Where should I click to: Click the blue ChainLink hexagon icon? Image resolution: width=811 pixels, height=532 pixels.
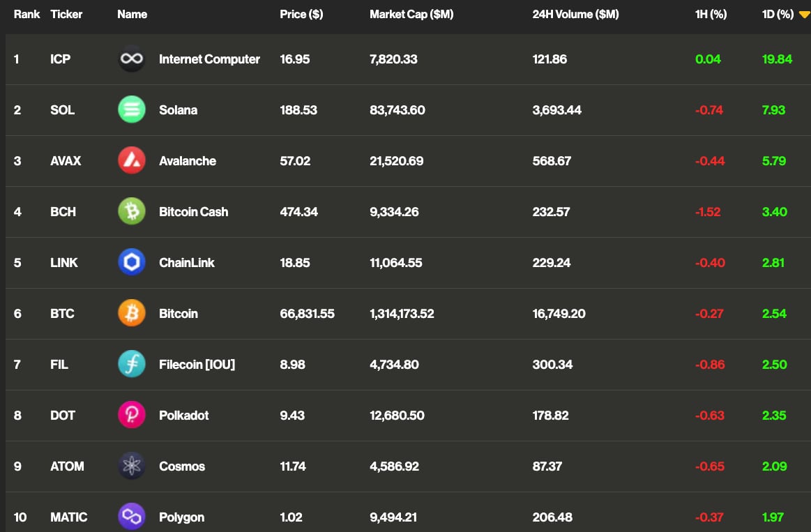coord(131,263)
